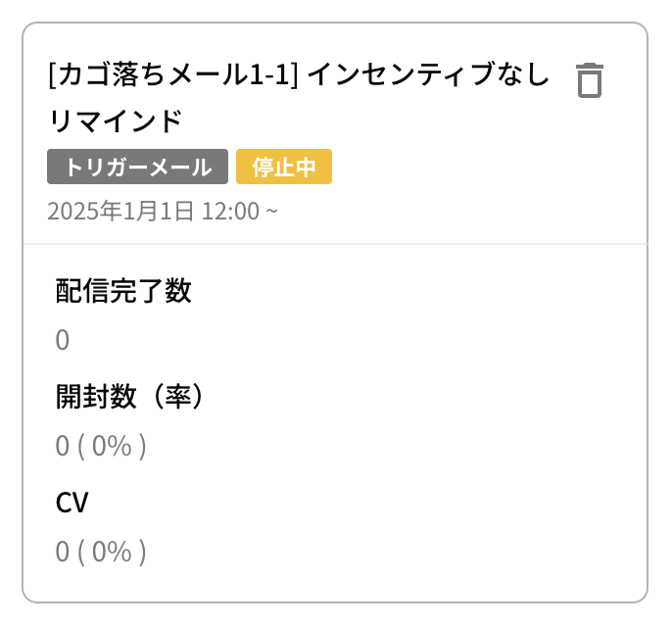The height and width of the screenshot is (625, 672).
Task: Click the CV count and rate value
Action: (101, 552)
